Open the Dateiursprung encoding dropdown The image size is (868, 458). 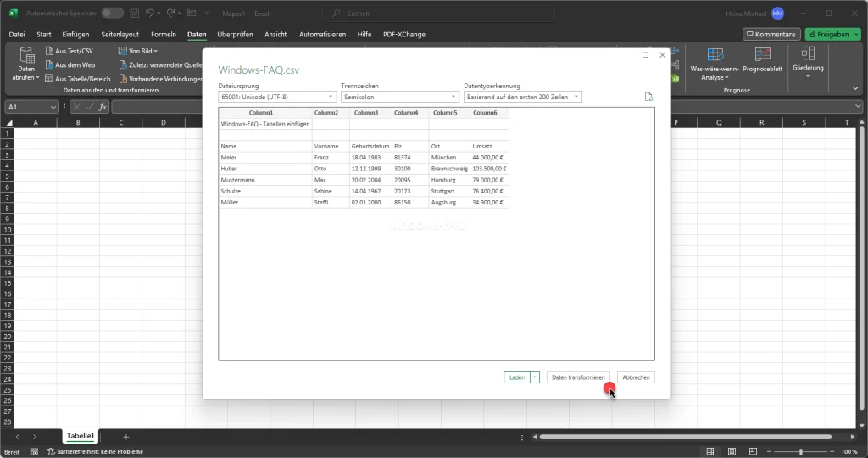tap(277, 97)
